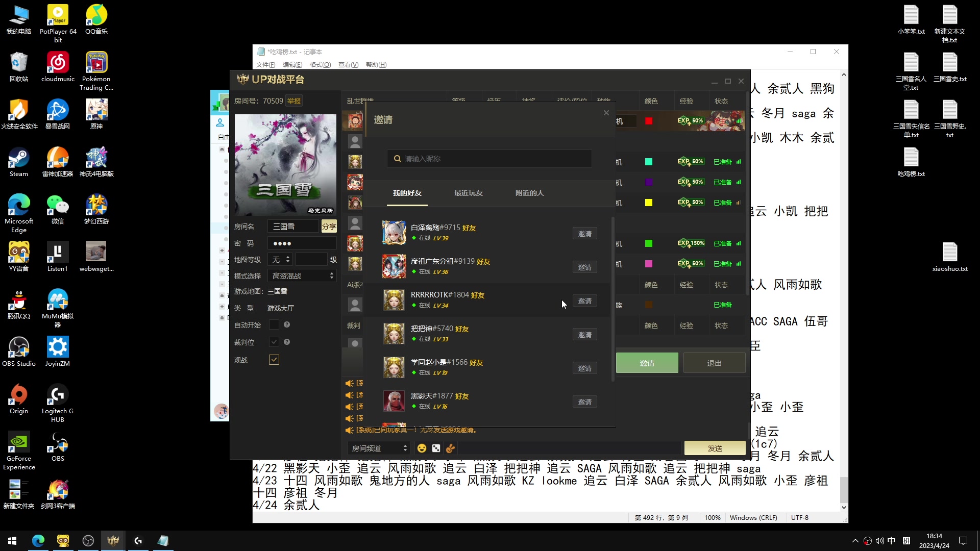This screenshot has height=551, width=980.
Task: Click the search icon in the invite dialog
Action: click(x=398, y=159)
